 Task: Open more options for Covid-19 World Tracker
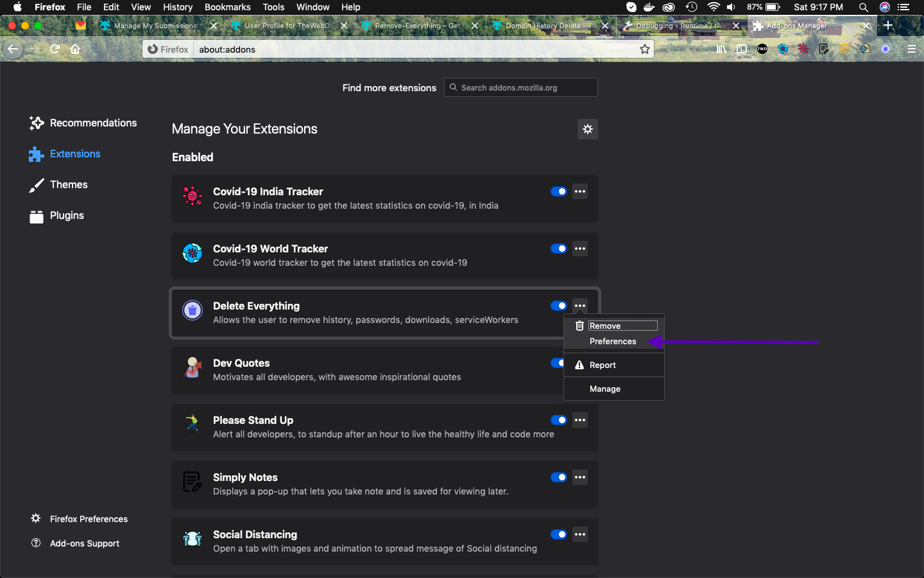[580, 249]
